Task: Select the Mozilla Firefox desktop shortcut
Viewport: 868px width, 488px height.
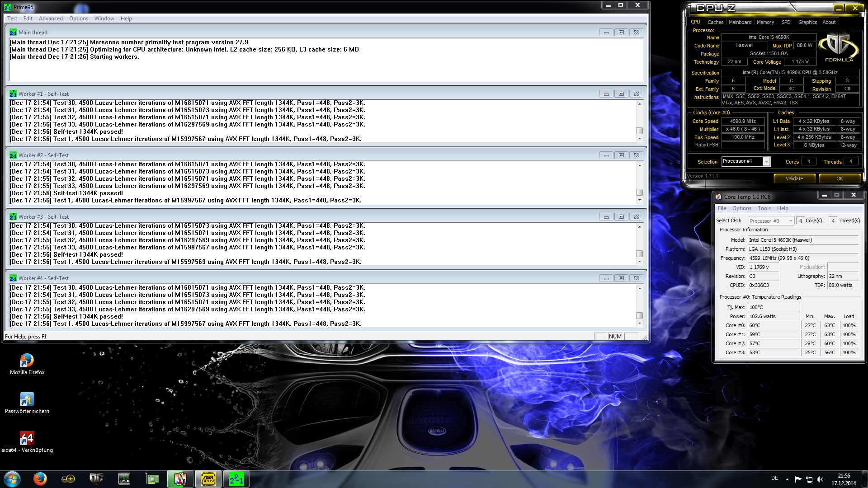Action: tap(27, 364)
